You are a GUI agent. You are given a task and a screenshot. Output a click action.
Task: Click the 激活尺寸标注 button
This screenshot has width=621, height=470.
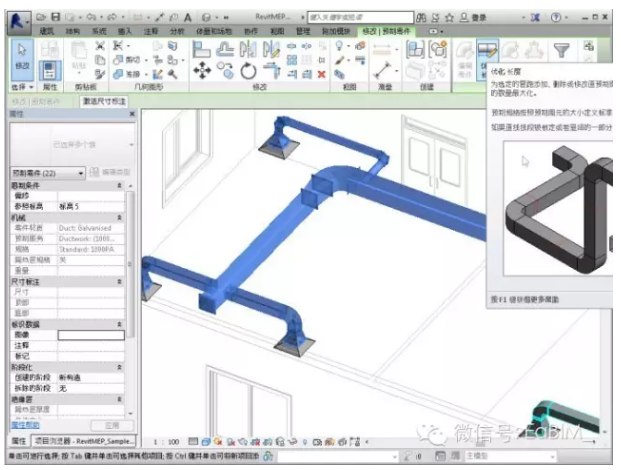pos(104,101)
